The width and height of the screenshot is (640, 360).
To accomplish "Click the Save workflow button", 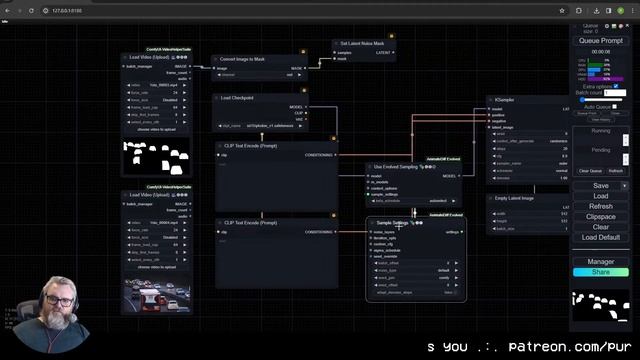I will point(597,186).
